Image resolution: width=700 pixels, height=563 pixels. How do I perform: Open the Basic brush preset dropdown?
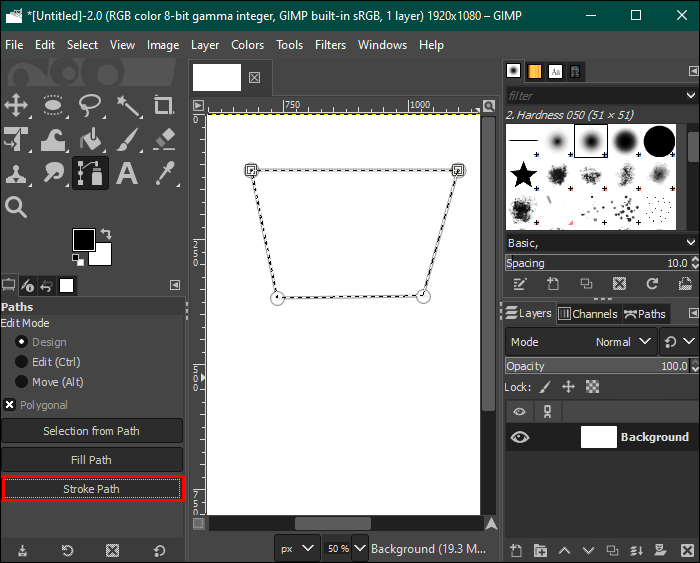[x=601, y=243]
